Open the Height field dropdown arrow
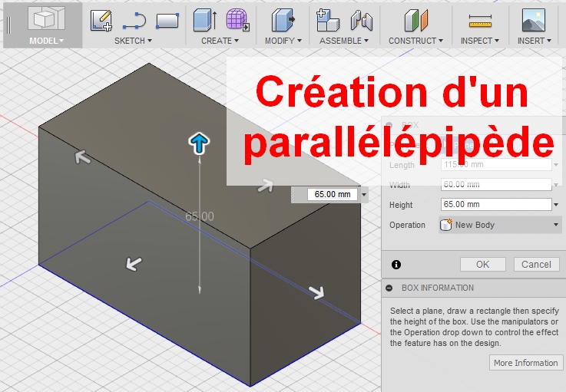The image size is (566, 392). [556, 205]
